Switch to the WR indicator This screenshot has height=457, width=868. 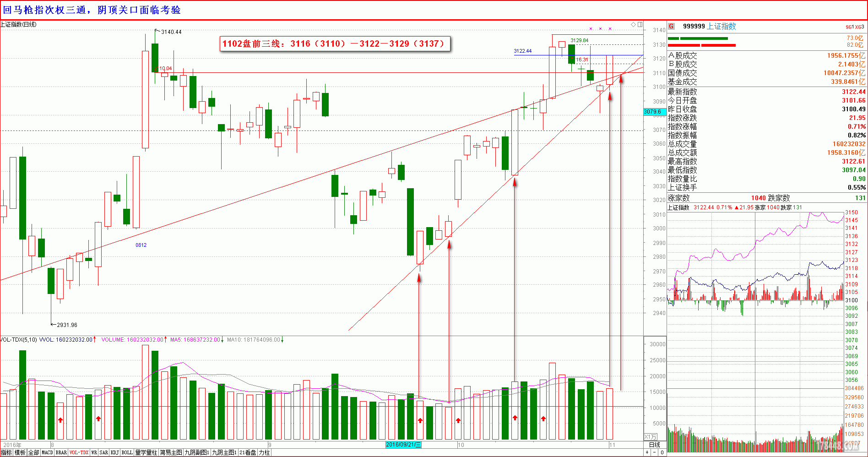tap(94, 452)
